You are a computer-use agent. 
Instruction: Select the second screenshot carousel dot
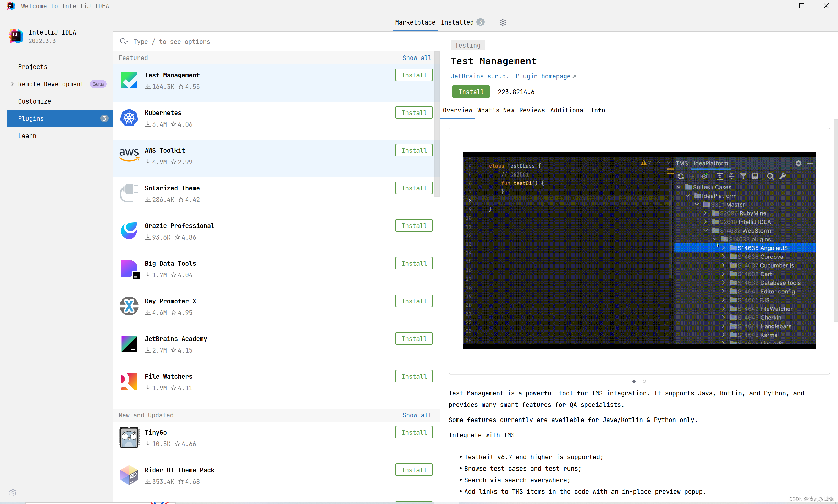(x=644, y=381)
